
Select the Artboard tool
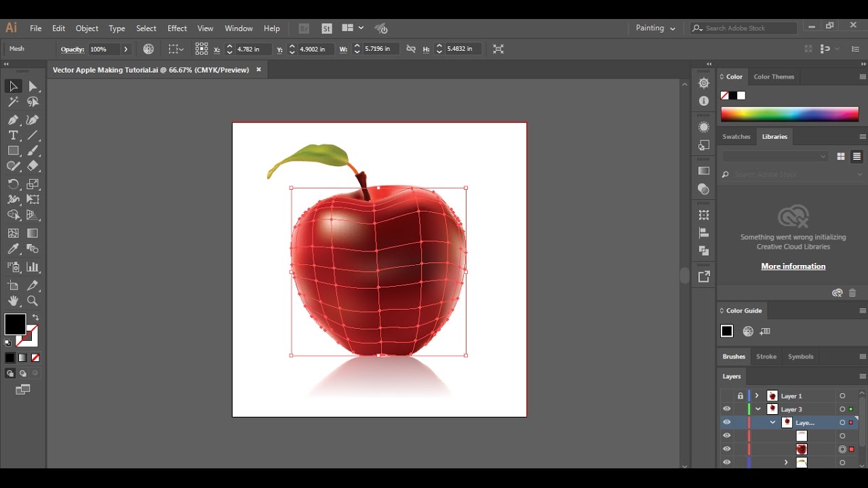(x=13, y=285)
